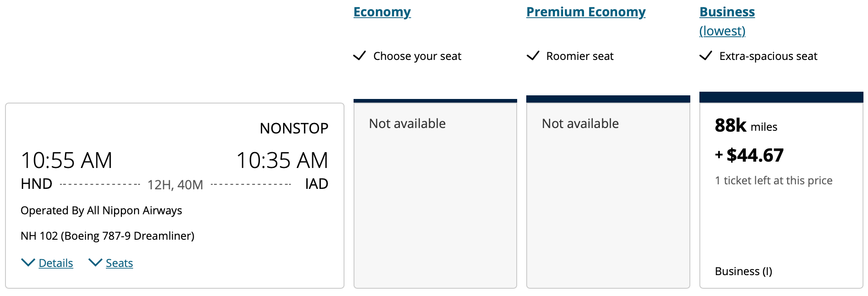Open the Economy cabin column header
Viewport: 868px width, 296px height.
point(382,11)
